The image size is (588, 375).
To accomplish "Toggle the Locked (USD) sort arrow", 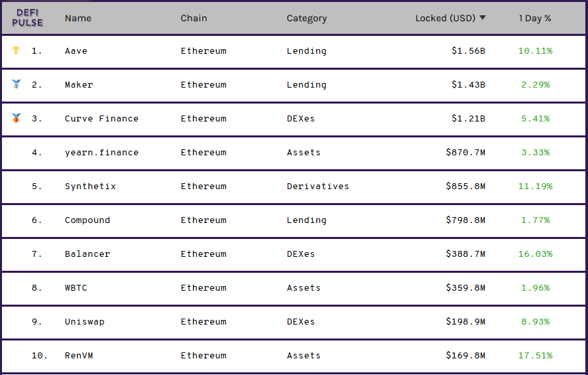I will pos(483,18).
